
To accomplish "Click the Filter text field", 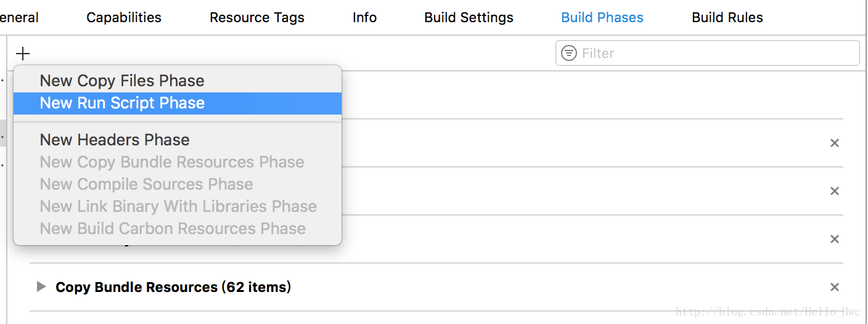I will [715, 53].
